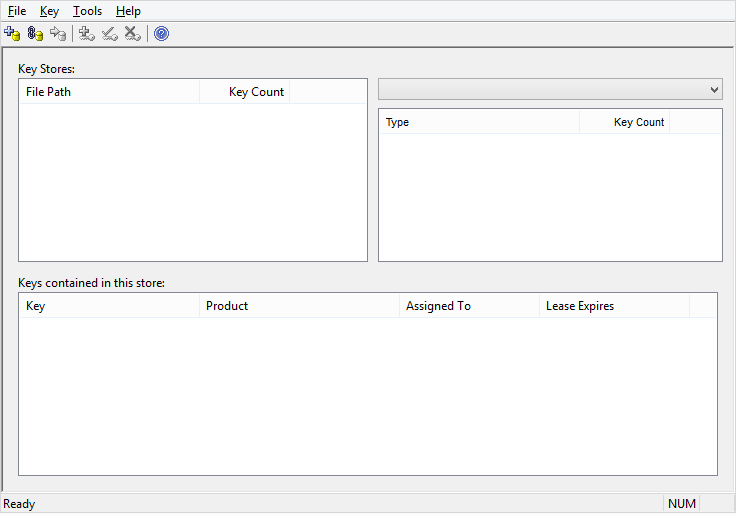Sort keys by Lease Expires column
The height and width of the screenshot is (515, 736).
[613, 306]
